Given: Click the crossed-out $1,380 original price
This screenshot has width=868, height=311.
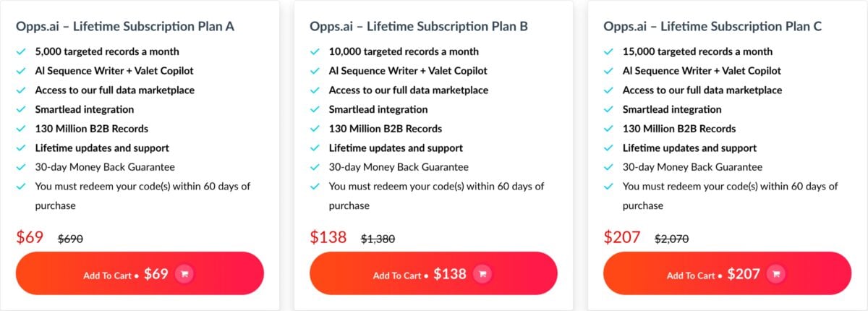Looking at the screenshot, I should tap(378, 239).
